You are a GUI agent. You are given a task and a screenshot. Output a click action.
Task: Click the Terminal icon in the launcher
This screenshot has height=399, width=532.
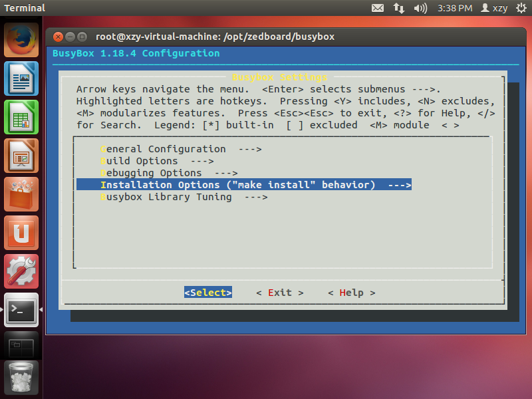click(x=21, y=310)
